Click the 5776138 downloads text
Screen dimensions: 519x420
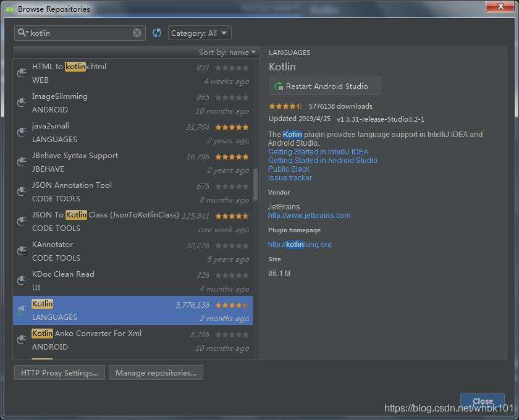click(x=340, y=106)
